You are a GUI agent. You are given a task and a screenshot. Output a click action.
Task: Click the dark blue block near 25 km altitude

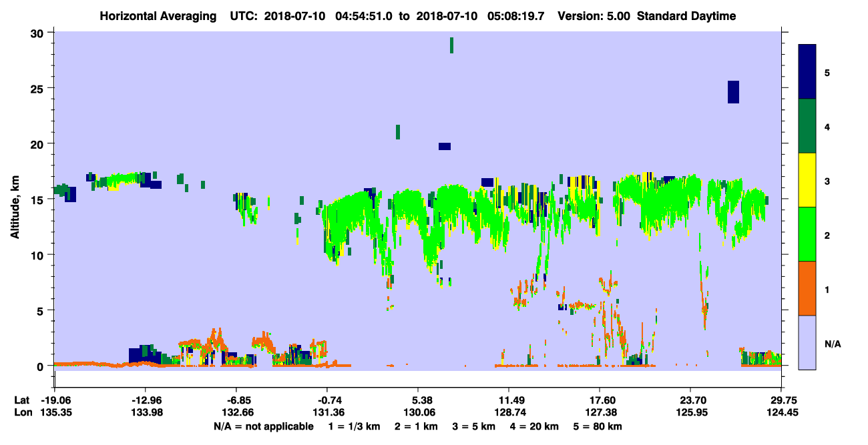pos(733,92)
